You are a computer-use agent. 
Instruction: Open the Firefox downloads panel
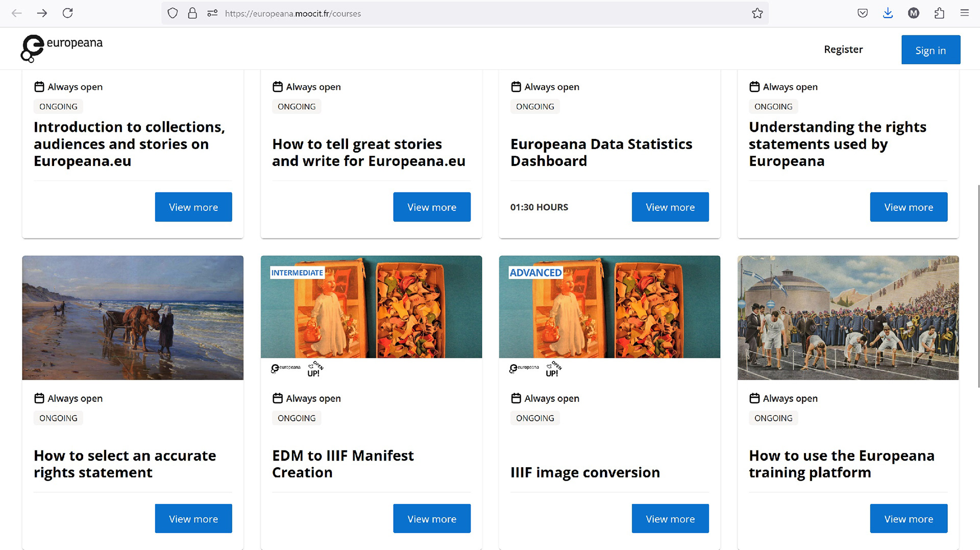888,13
